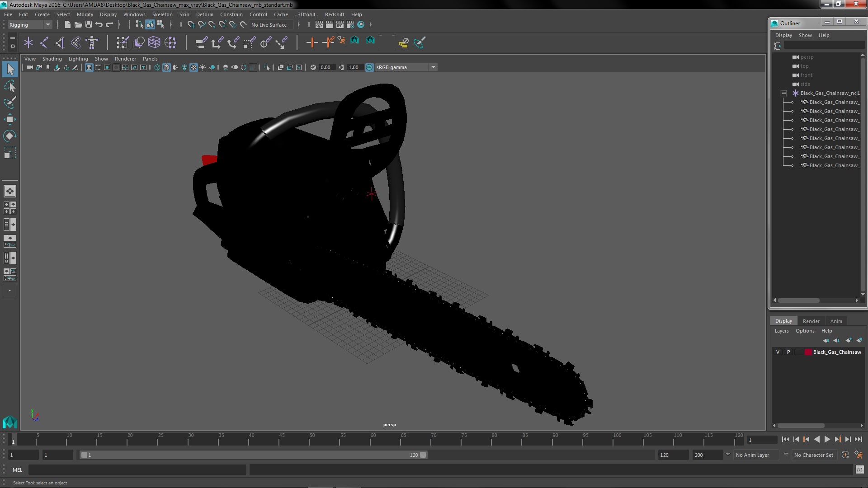Click the Set Key orange plus shelf icon
The width and height of the screenshot is (868, 488).
(312, 42)
